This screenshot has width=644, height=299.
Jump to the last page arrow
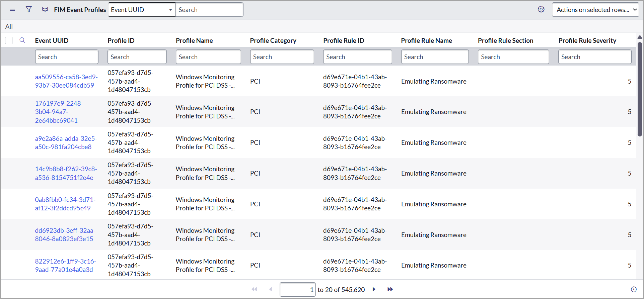point(390,289)
